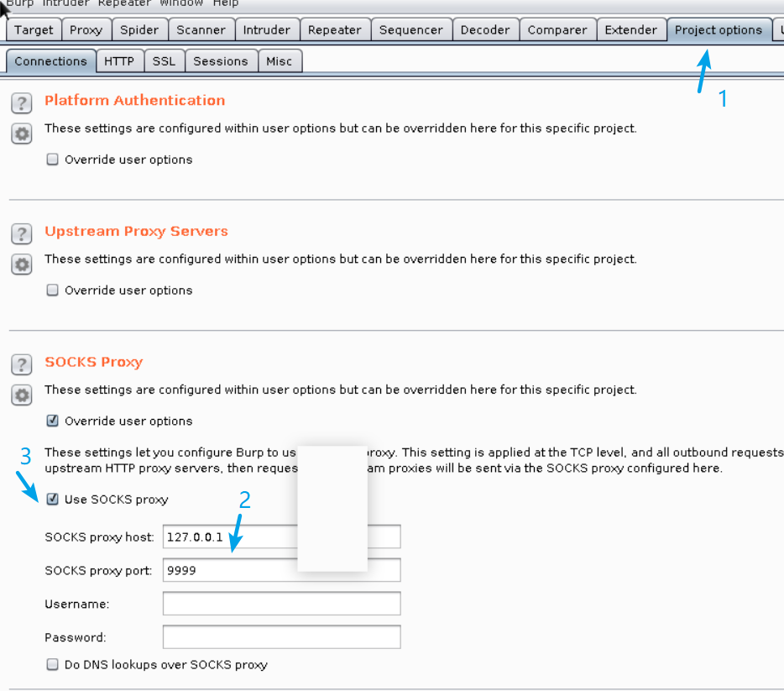Click the SOCKS Proxy heading
The width and height of the screenshot is (784, 691).
pos(94,362)
